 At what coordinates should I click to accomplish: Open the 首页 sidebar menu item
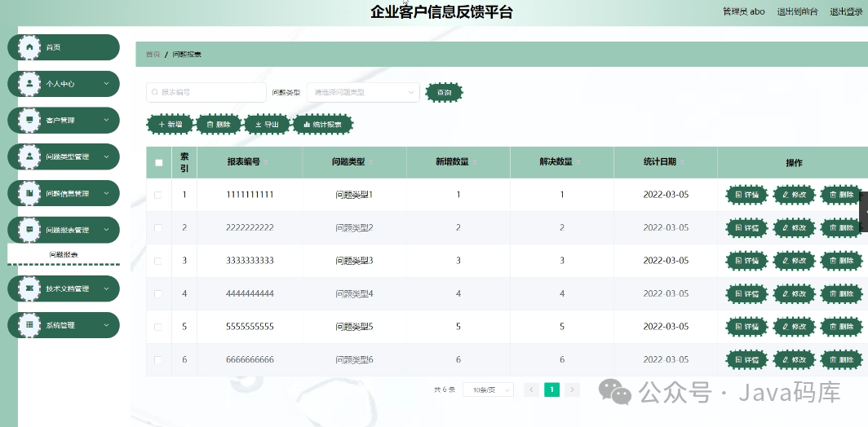[x=64, y=47]
